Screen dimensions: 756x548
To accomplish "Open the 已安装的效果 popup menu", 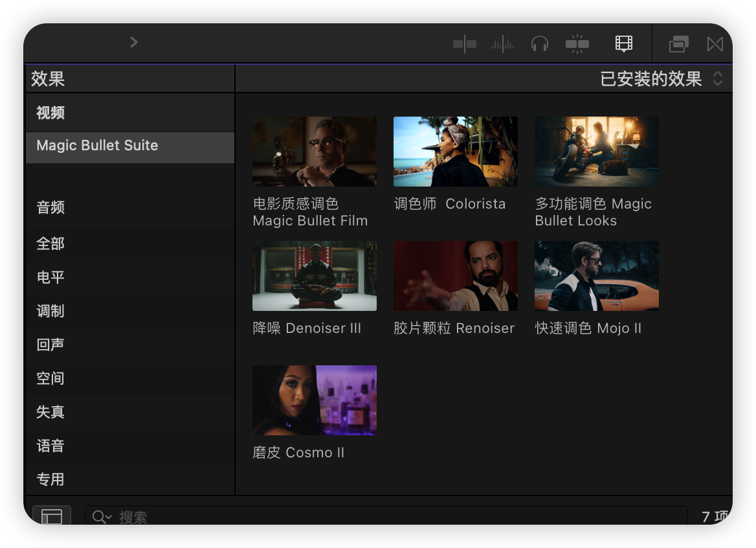I will tap(661, 78).
